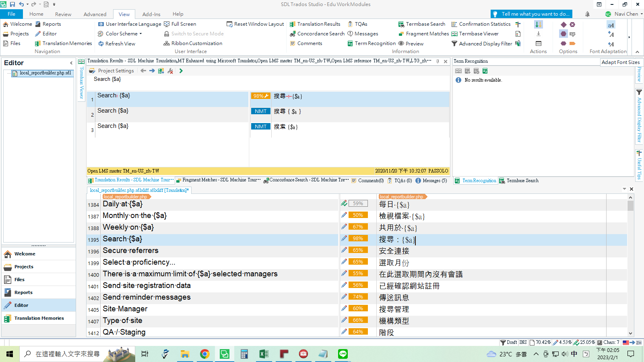
Task: Click the orange tag option icon
Action: click(572, 43)
